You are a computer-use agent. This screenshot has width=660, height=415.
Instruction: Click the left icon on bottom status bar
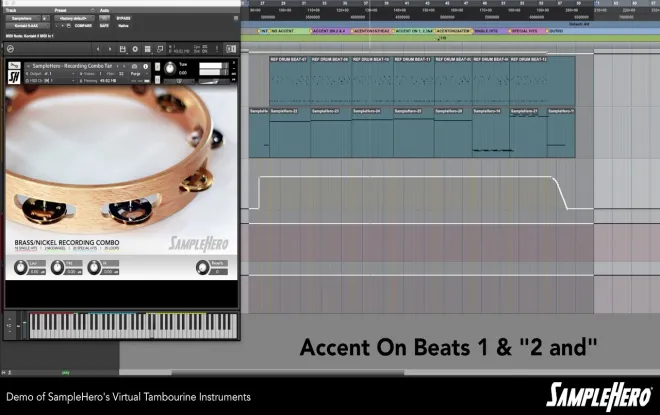tap(4, 372)
